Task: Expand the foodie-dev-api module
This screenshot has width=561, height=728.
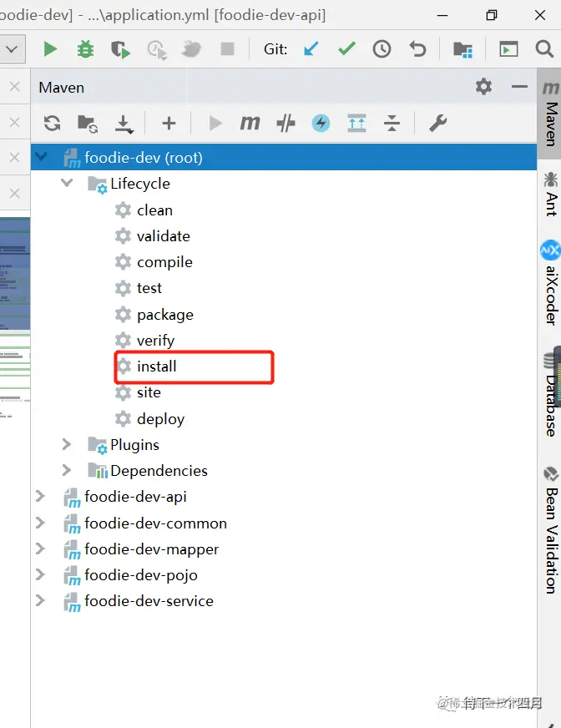Action: pyautogui.click(x=40, y=496)
